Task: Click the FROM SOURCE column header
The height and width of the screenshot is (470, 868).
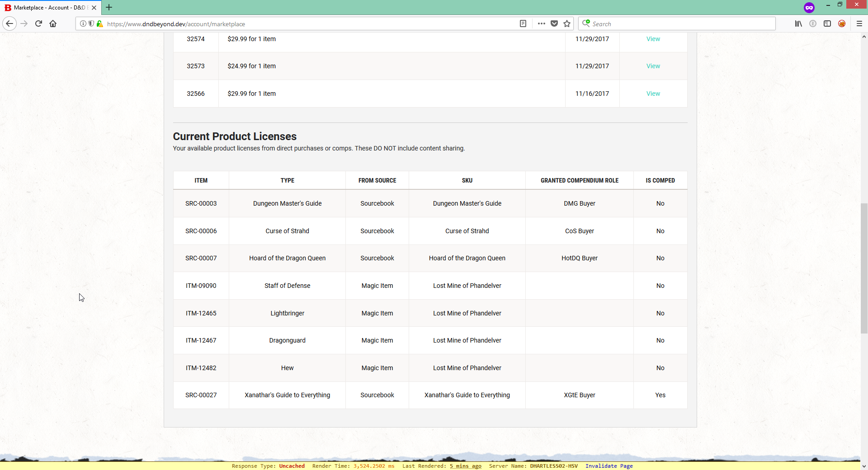Action: tap(377, 180)
